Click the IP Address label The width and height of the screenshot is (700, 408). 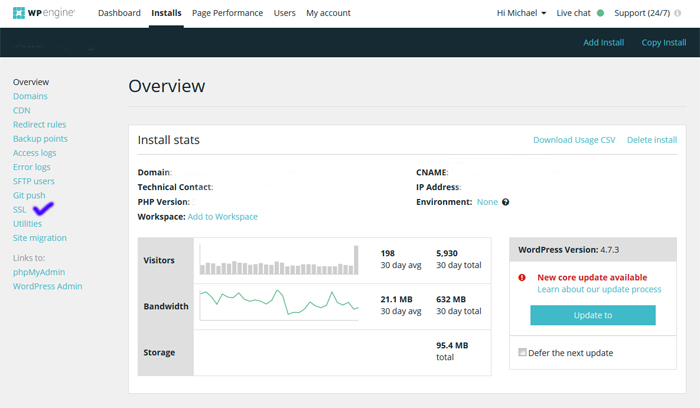(438, 187)
